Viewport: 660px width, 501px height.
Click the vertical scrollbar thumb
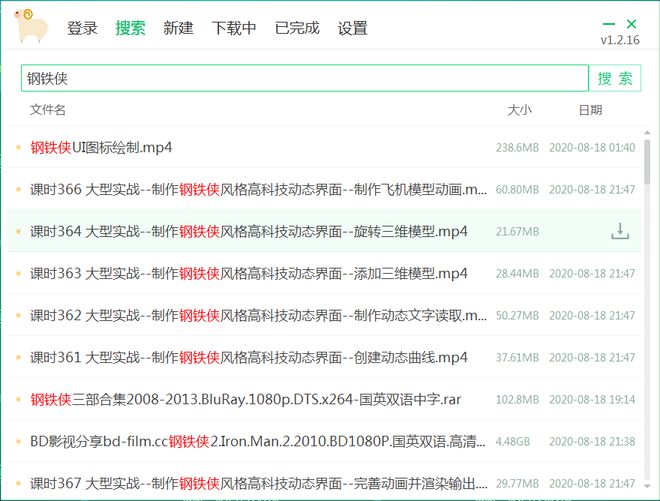tap(647, 162)
